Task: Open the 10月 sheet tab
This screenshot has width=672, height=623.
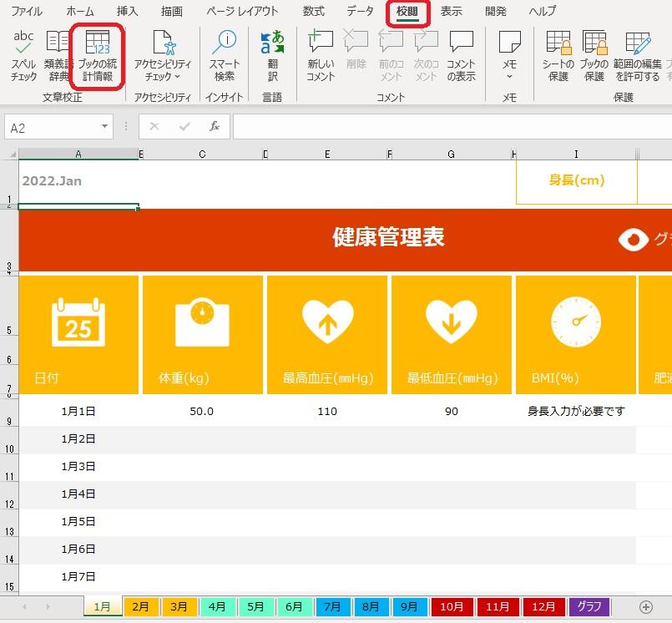Action: tap(452, 606)
